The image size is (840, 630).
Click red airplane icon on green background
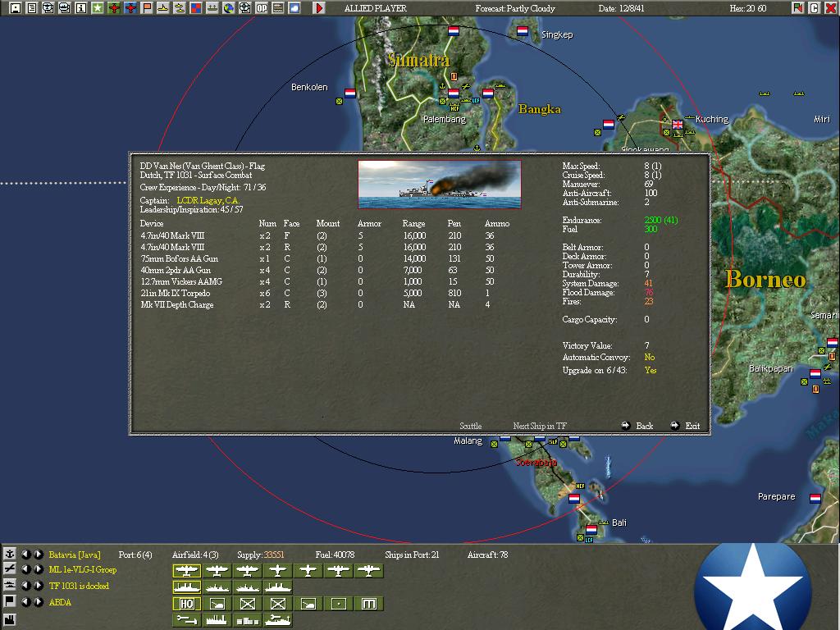pyautogui.click(x=113, y=8)
